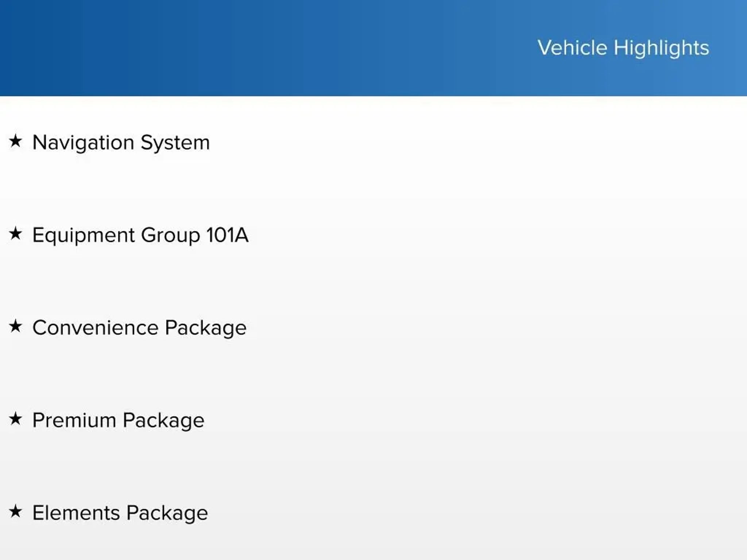
Task: Click the word Navigation in first item
Action: click(83, 142)
